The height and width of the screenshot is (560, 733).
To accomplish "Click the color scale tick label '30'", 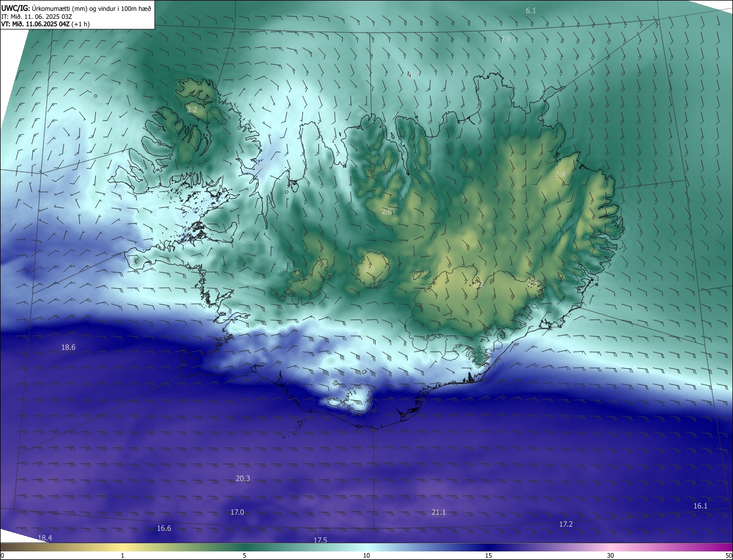I will (x=610, y=555).
